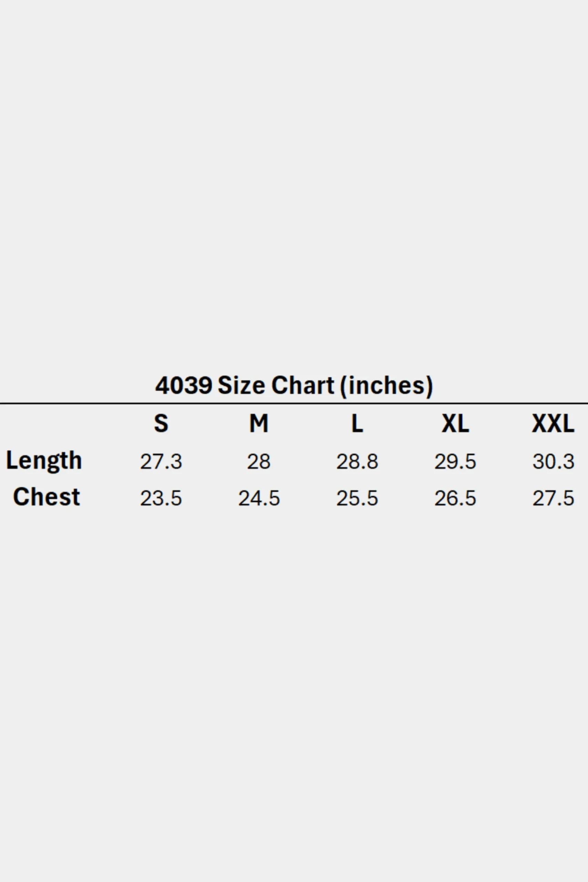Click the 4039 Size Chart title
Viewport: 588px width, 882px height.
[294, 386]
